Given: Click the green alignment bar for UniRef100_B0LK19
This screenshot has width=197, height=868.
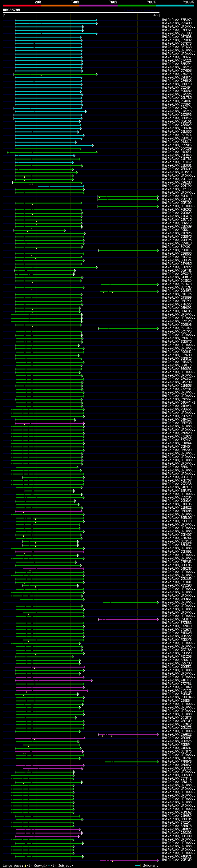Looking at the screenshot, I should [x=128, y=196].
